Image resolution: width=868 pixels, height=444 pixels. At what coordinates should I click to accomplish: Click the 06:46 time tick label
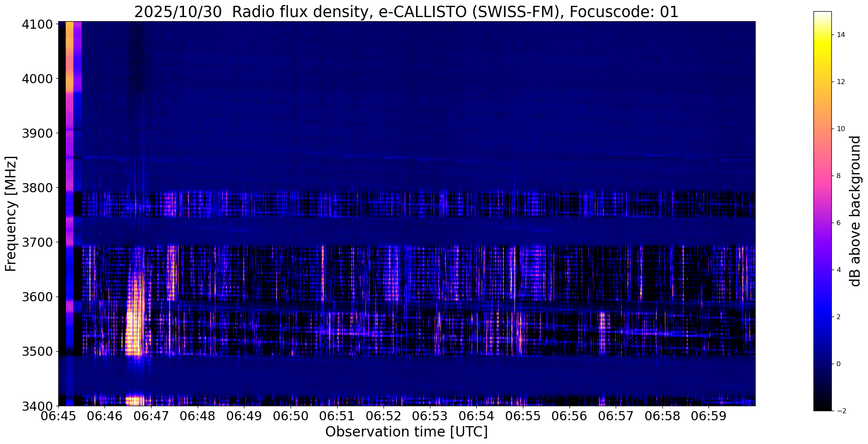pos(104,416)
